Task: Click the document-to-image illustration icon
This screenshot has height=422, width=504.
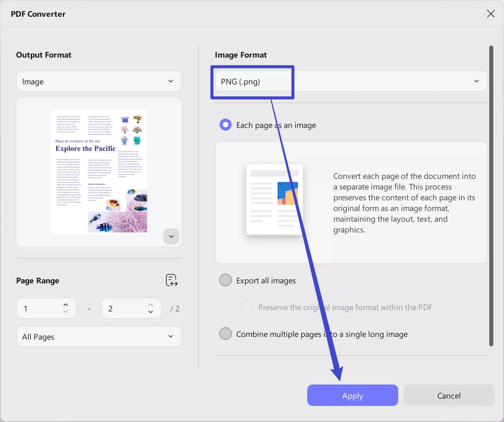Action: [274, 200]
